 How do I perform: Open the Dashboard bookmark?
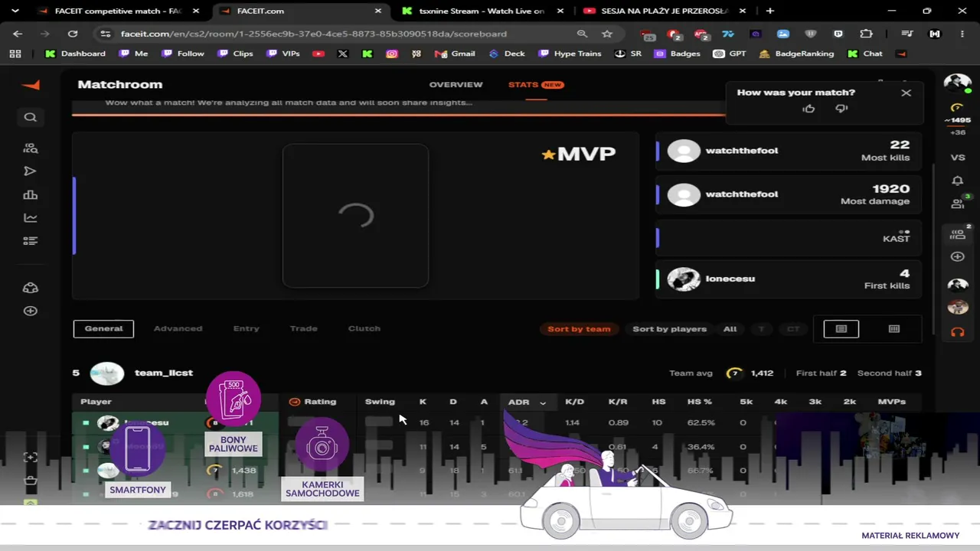(x=75, y=54)
